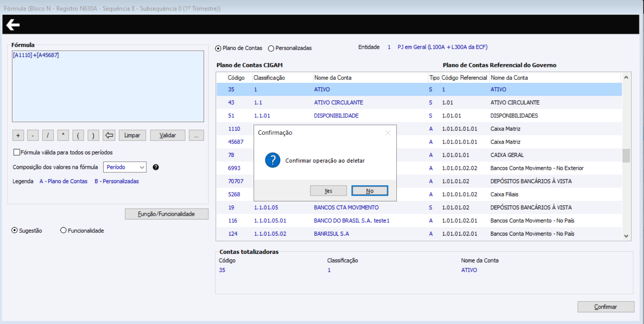Close the Confirmação dialog with X

pos(388,133)
